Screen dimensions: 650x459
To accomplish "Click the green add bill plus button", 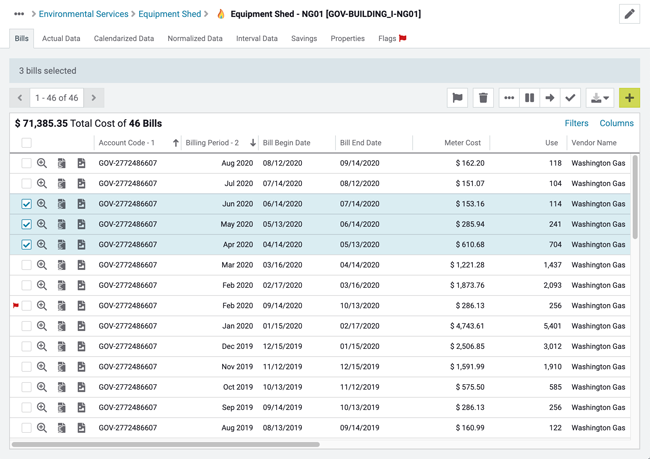I will [629, 98].
